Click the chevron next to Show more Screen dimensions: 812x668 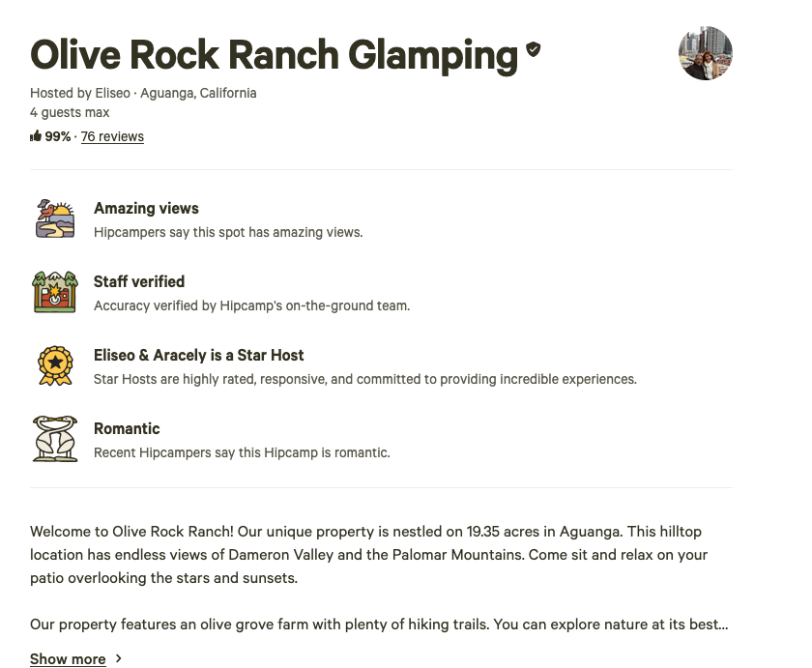(119, 658)
